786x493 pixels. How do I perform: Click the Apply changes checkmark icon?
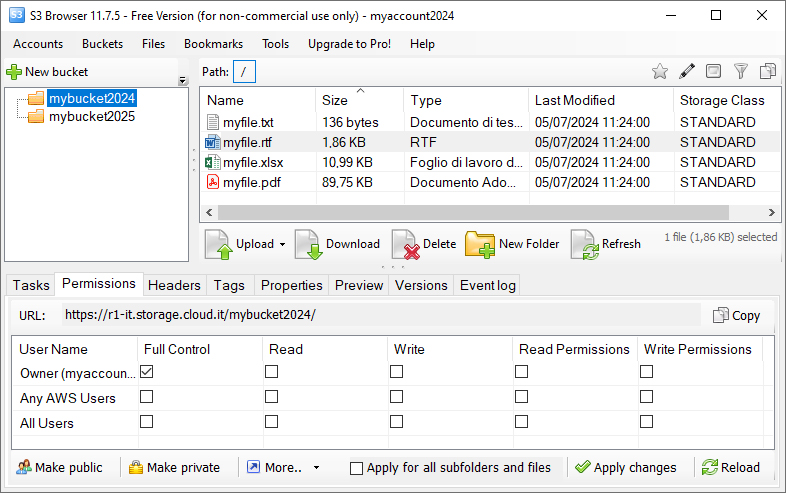point(582,467)
